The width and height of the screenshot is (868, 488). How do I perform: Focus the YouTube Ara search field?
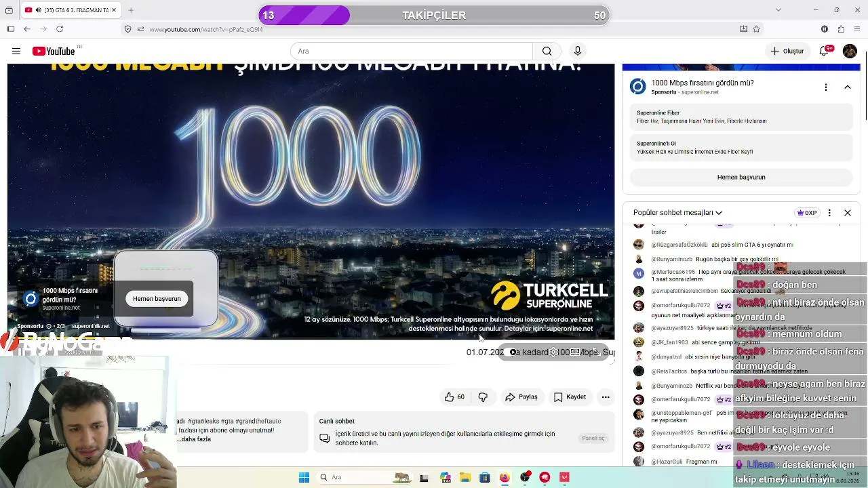click(x=412, y=51)
